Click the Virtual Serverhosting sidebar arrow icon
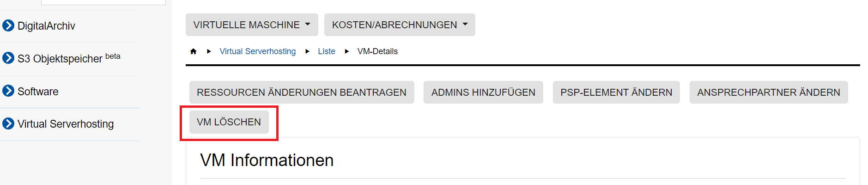The image size is (868, 185). pyautogui.click(x=8, y=123)
